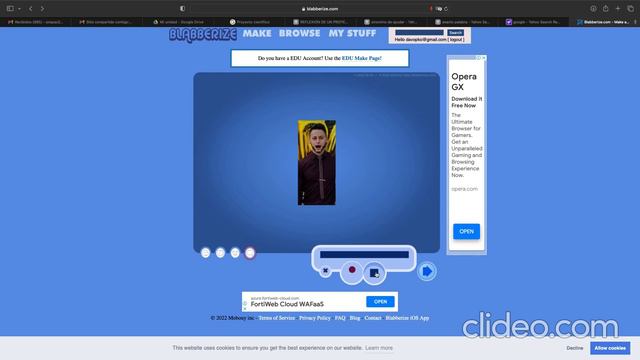Screen dimensions: 640x360
Task: Click OPEN on the FortiWeb Cloud ad
Action: click(x=380, y=302)
